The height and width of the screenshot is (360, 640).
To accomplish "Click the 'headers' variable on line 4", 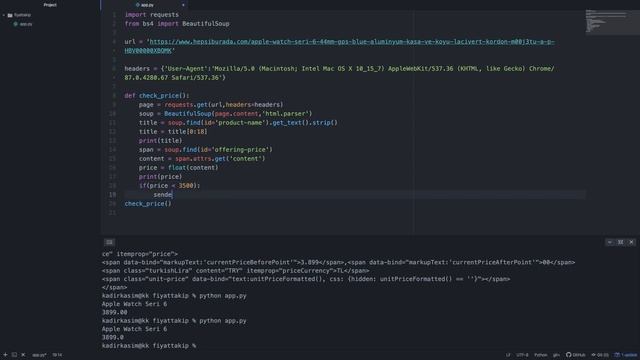I will [x=137, y=69].
